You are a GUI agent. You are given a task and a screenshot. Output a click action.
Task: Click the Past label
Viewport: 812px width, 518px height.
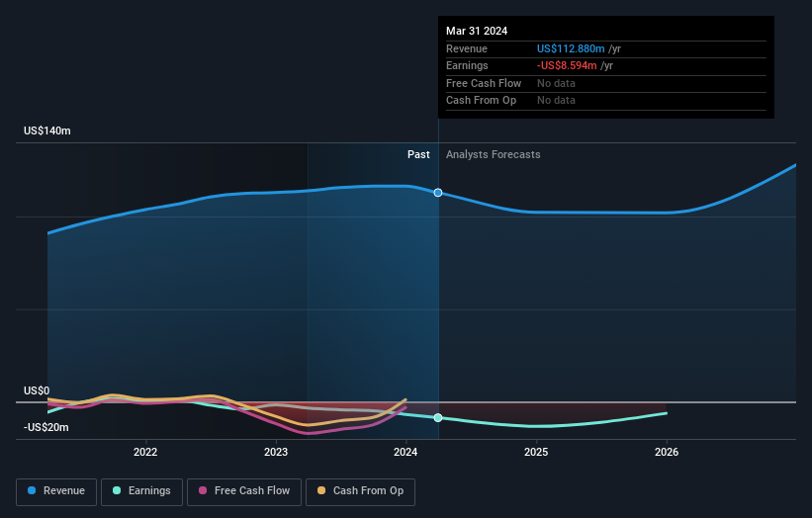418,155
